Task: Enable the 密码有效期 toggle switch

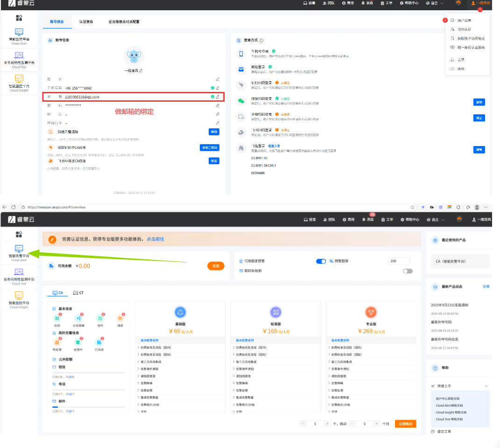Action: (408, 271)
